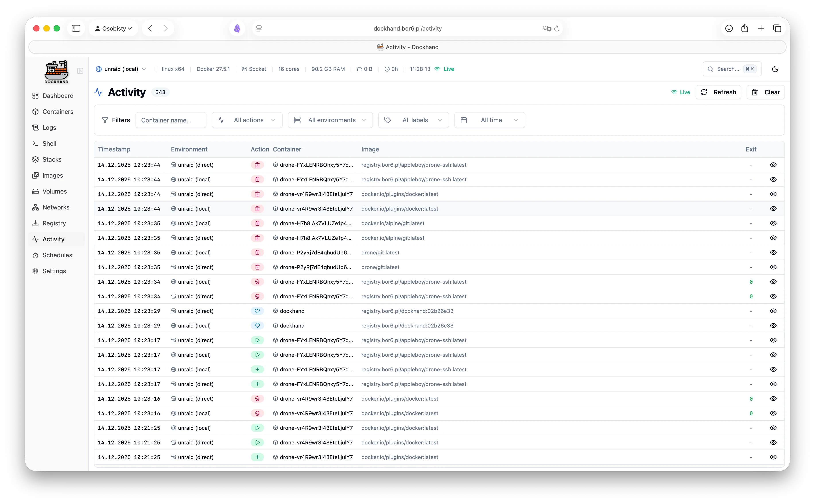
Task: Toggle eye icon on dockhand (direct) row
Action: [773, 311]
